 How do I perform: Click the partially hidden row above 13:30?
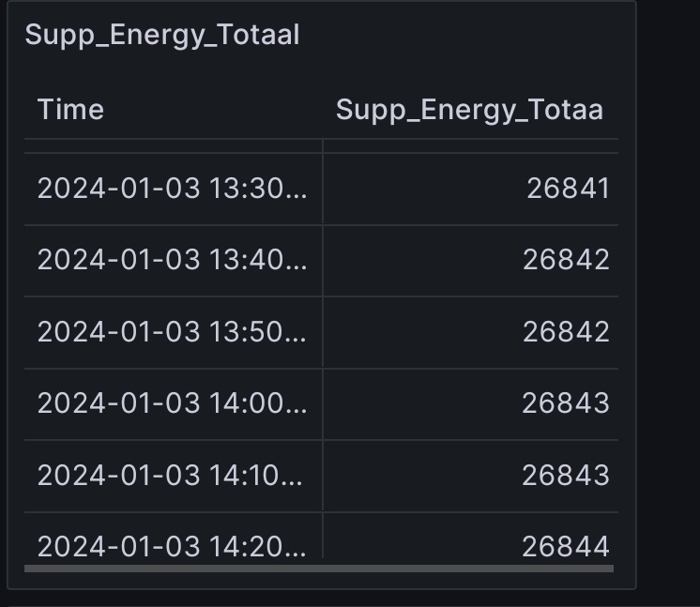pos(322,146)
